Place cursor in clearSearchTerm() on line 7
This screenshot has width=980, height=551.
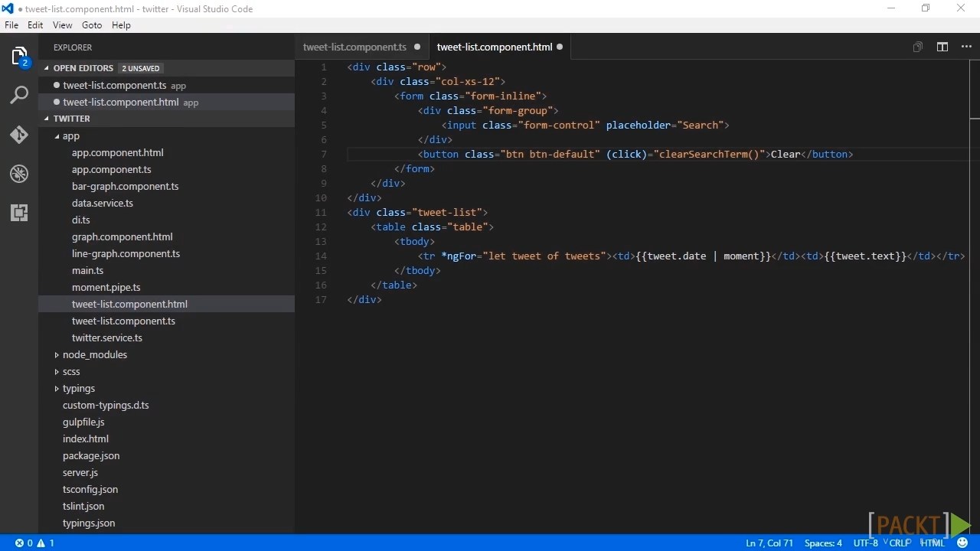[x=709, y=154]
